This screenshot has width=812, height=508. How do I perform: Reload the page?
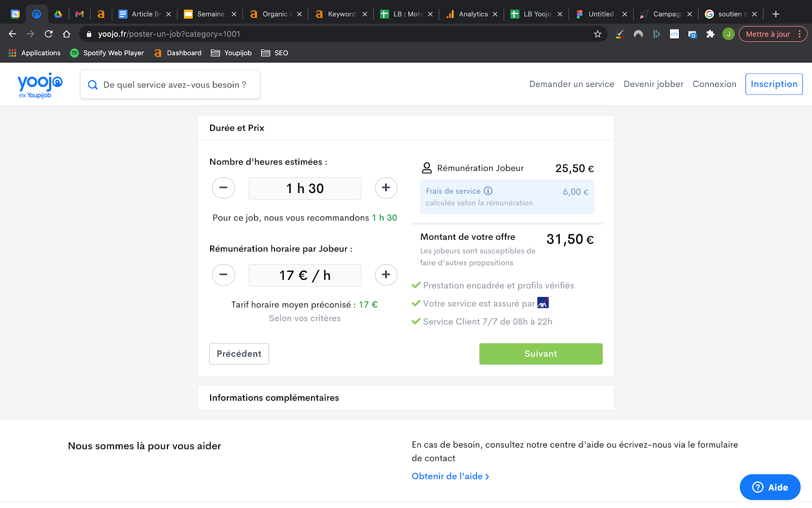tap(49, 34)
